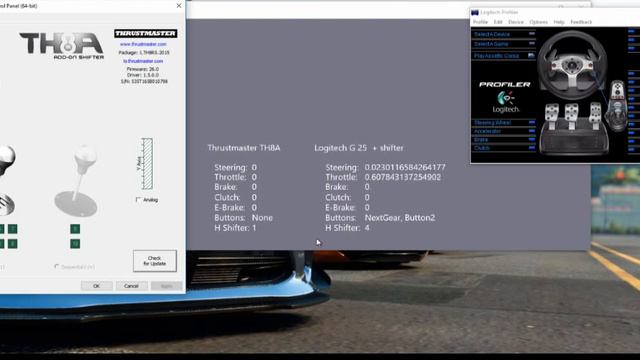The height and width of the screenshot is (360, 640).
Task: Click the 'Firmware: 26.0' text
Action: pyautogui.click(x=143, y=69)
